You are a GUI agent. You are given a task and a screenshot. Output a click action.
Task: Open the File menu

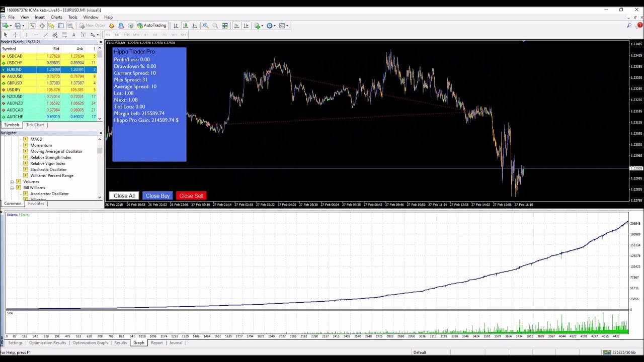11,17
